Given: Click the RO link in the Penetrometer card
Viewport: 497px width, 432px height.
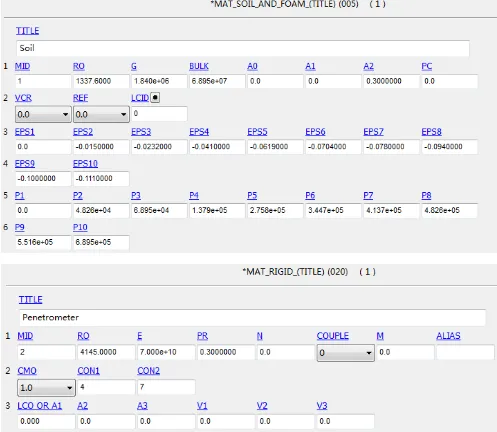Looking at the screenshot, I should coord(83,336).
